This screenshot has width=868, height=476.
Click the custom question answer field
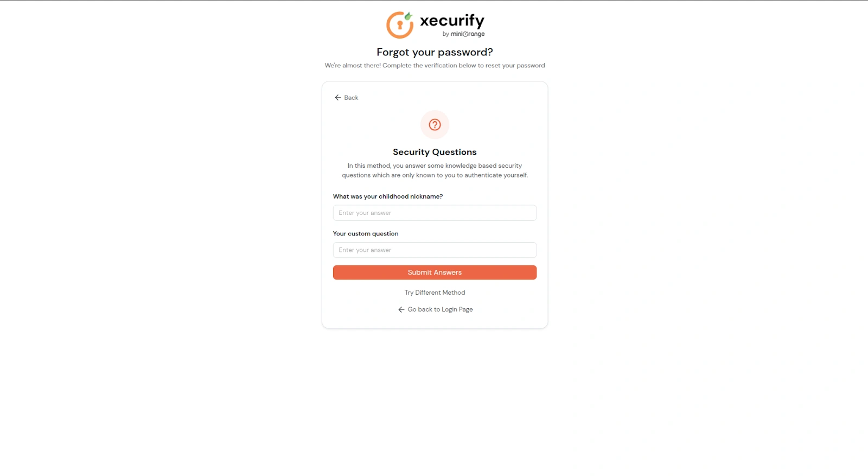point(434,250)
